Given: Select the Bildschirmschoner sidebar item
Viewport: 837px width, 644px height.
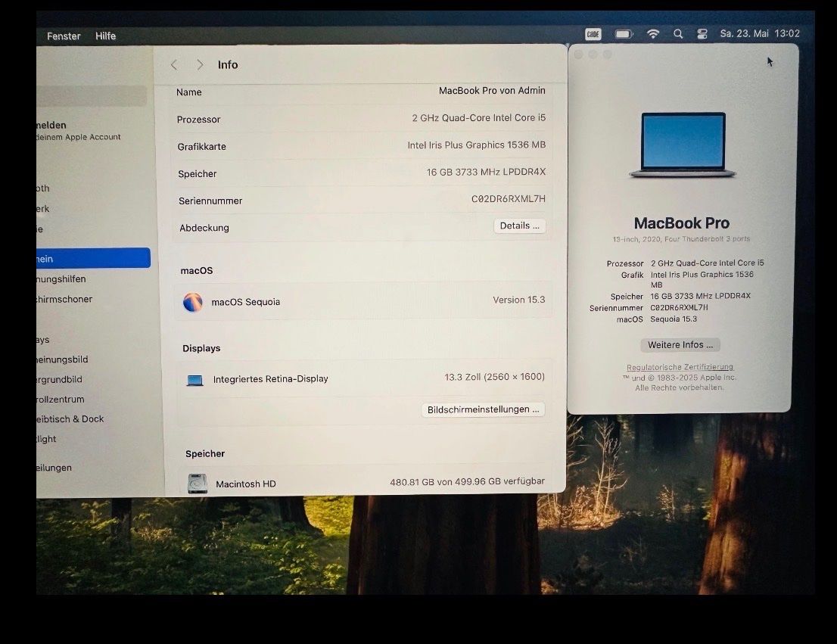Looking at the screenshot, I should 64,299.
